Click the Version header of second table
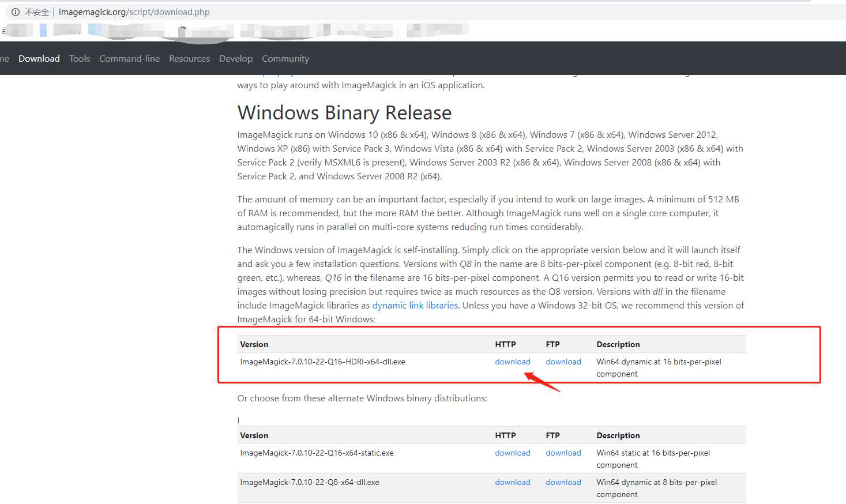 tap(254, 435)
